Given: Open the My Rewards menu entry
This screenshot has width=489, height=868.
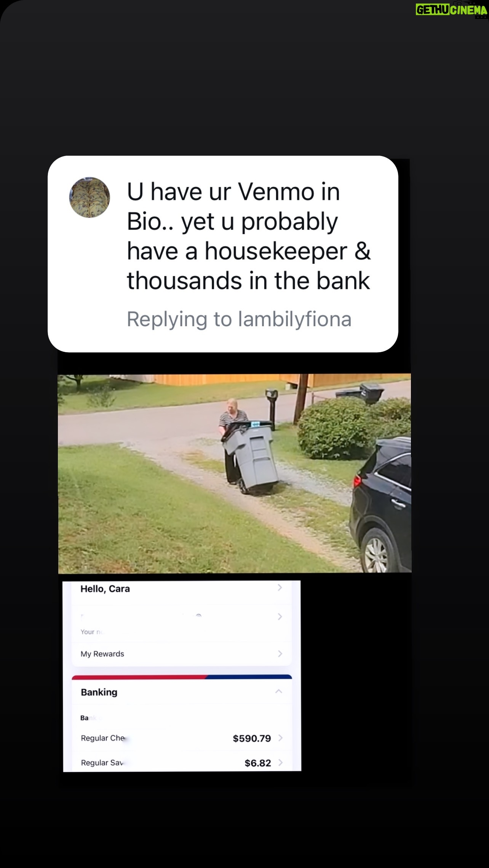Looking at the screenshot, I should tap(182, 654).
